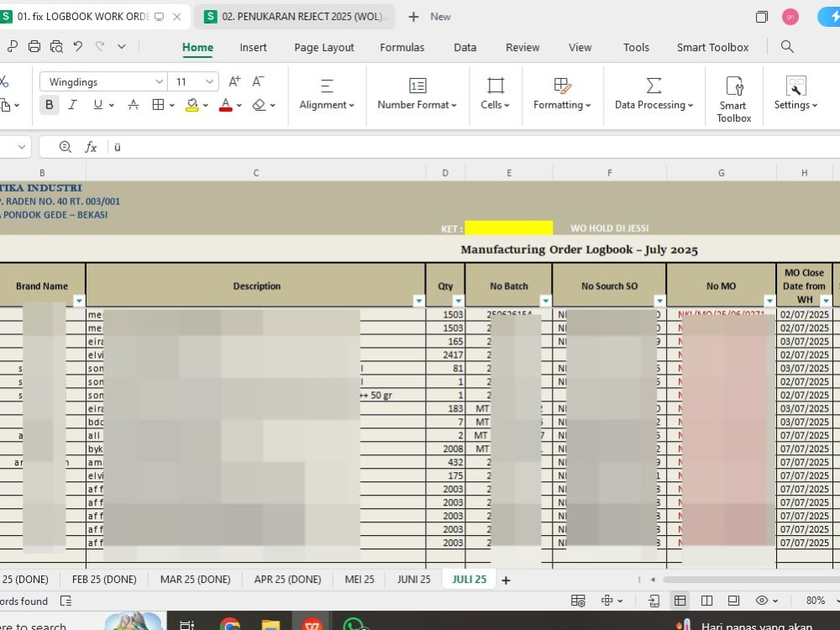
Task: Open Smart Toolbox ribbon tab
Action: point(712,47)
